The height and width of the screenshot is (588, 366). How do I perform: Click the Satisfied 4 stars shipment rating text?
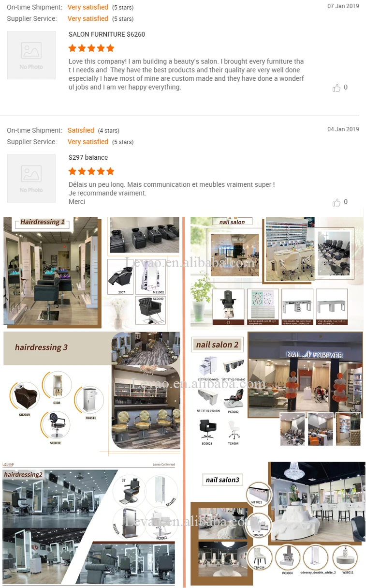click(x=81, y=130)
